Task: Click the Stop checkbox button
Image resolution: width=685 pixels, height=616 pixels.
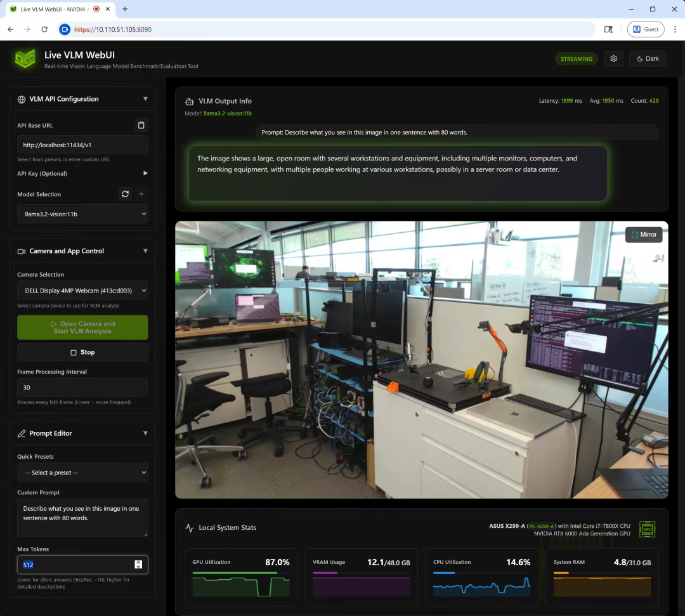Action: point(82,352)
